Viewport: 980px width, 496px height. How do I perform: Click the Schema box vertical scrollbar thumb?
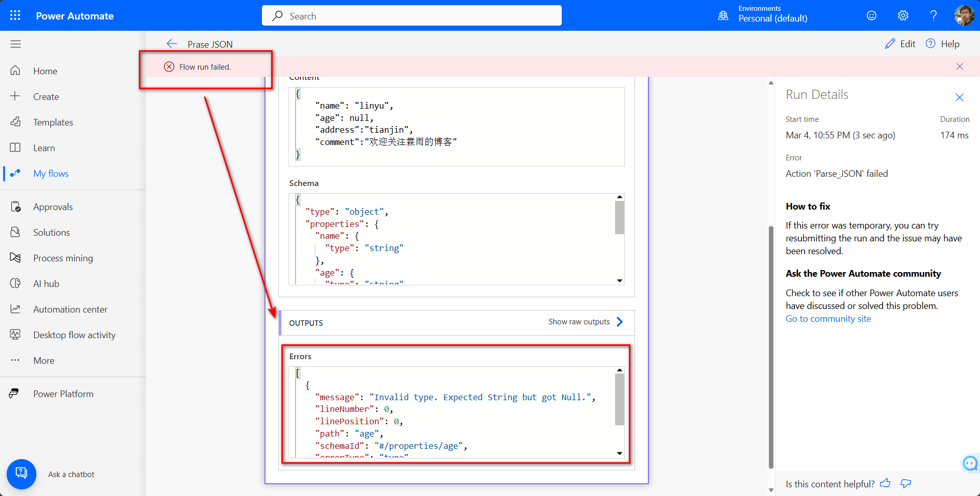click(x=620, y=217)
